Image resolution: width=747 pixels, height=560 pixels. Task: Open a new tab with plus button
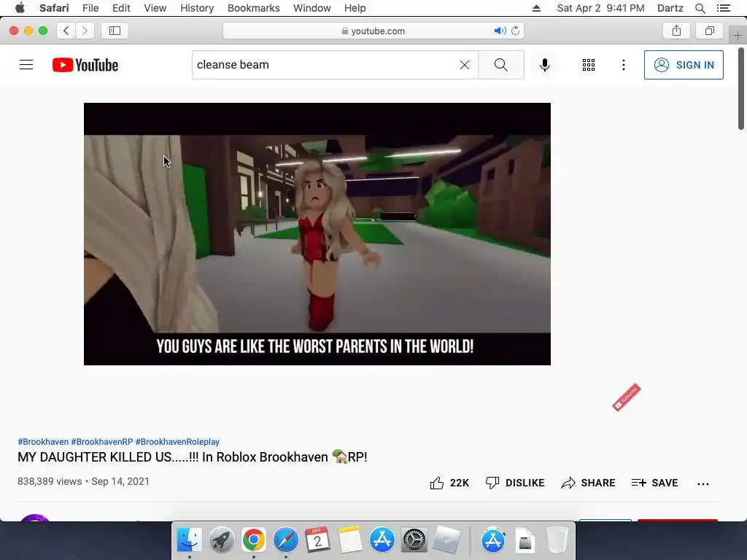[x=738, y=35]
